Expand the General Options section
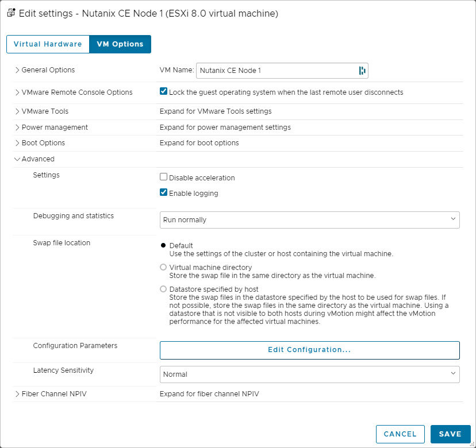476x448 pixels. coord(17,70)
